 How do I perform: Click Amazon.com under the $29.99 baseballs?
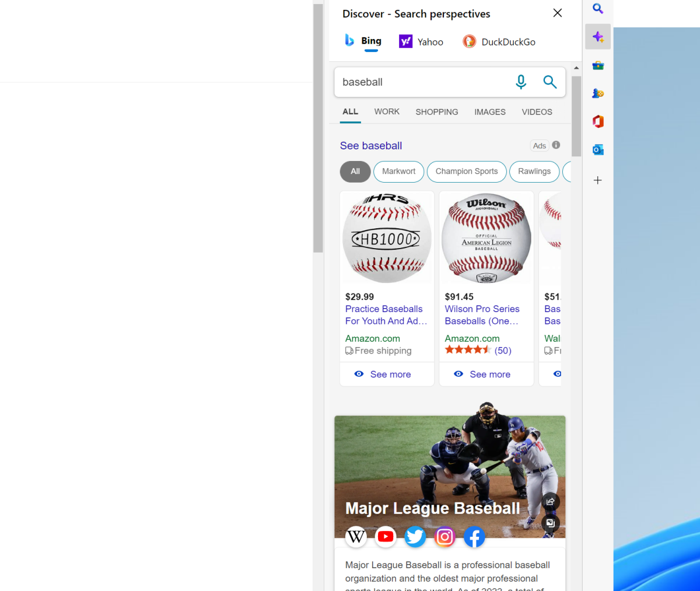click(373, 338)
